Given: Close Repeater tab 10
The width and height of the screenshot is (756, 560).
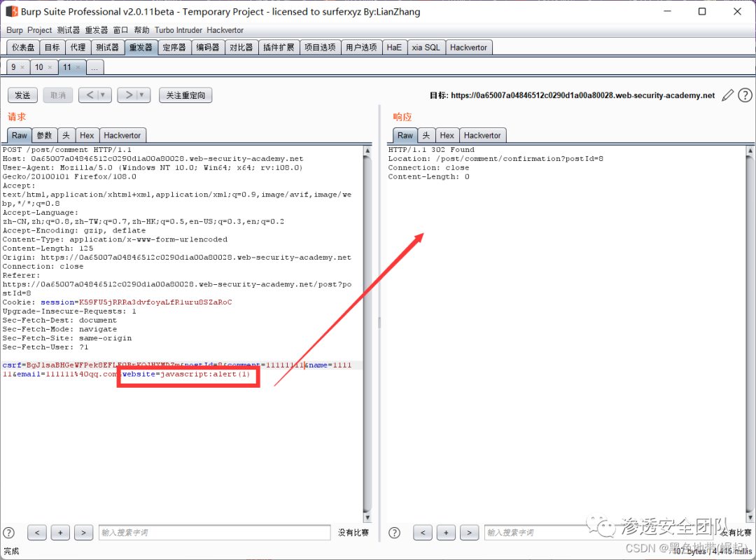Looking at the screenshot, I should click(50, 67).
